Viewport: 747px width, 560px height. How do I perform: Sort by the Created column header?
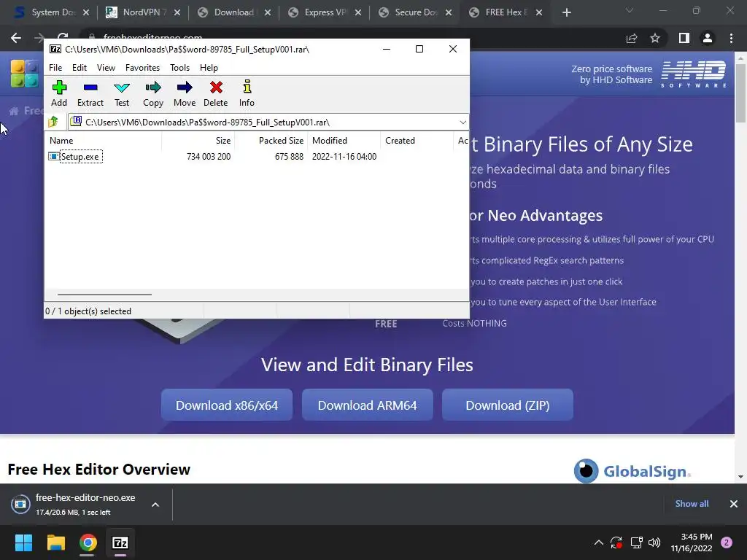[x=417, y=141]
